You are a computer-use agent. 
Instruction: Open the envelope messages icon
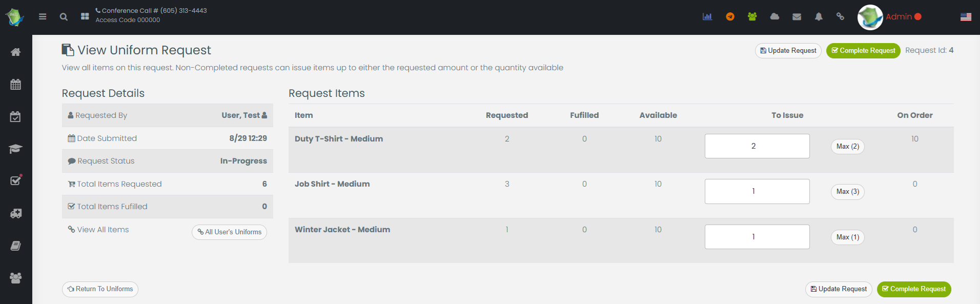click(797, 16)
